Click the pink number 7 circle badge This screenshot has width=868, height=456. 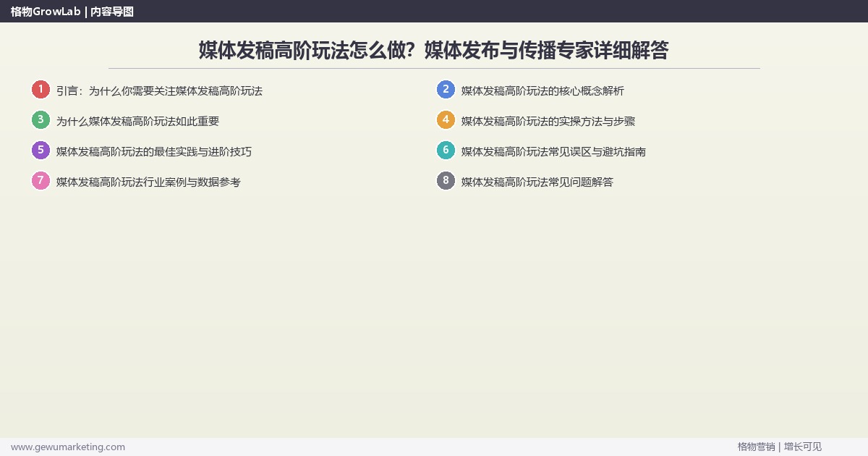point(41,181)
